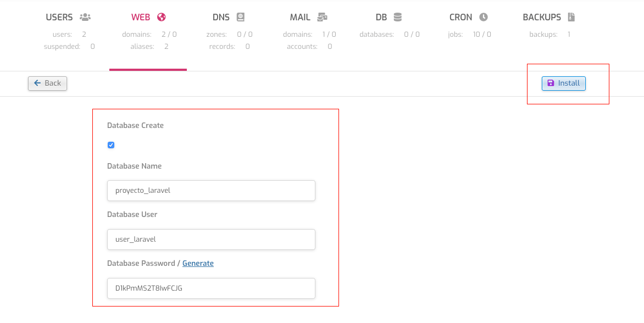Click the BACKUPS archive file icon
Image resolution: width=644 pixels, height=323 pixels.
click(571, 17)
